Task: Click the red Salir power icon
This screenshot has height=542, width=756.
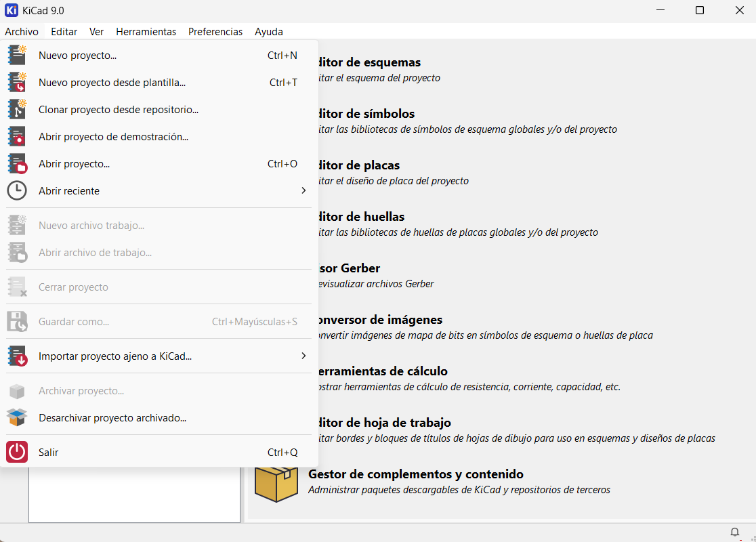Action: click(17, 453)
